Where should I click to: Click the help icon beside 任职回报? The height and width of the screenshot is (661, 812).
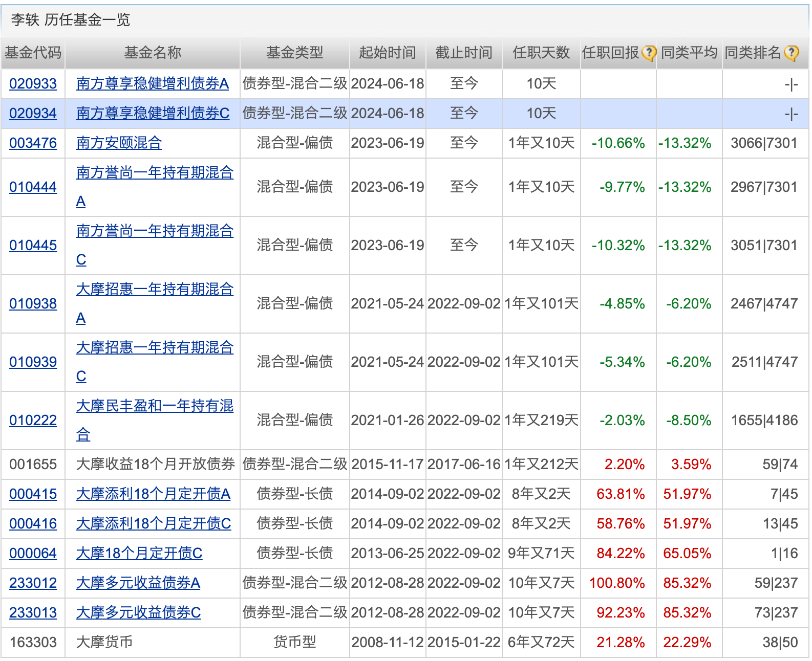pos(649,53)
